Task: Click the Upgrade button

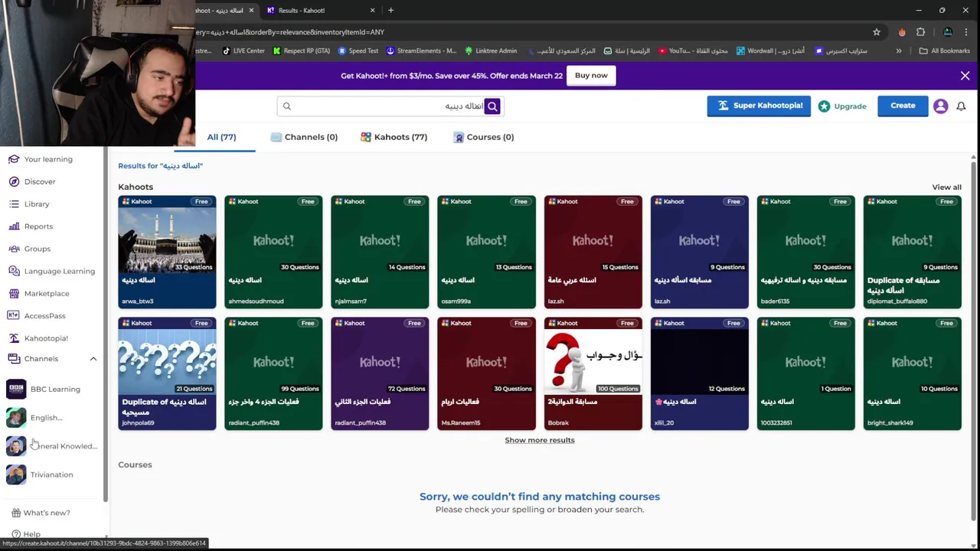Action: pos(842,106)
